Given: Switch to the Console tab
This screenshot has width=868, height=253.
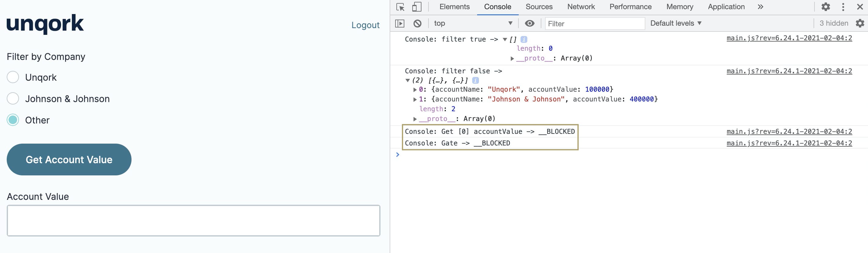Looking at the screenshot, I should tap(497, 7).
